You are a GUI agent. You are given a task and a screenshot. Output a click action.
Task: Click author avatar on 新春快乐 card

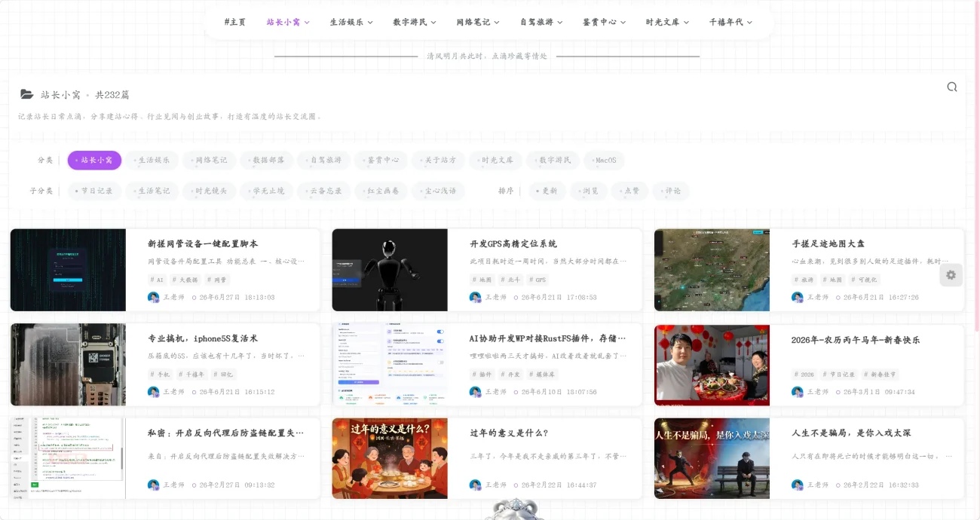click(798, 393)
